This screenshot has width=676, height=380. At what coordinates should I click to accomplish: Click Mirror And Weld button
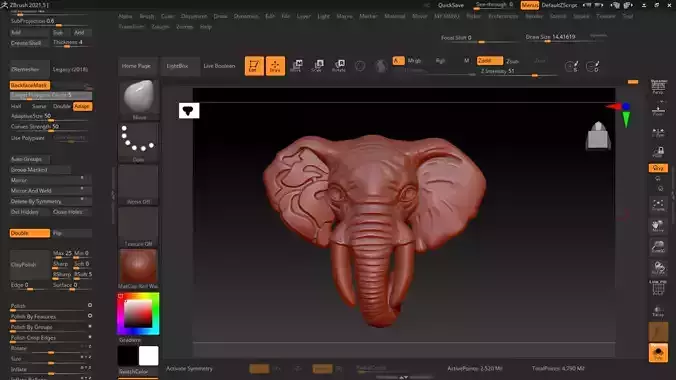pos(50,191)
